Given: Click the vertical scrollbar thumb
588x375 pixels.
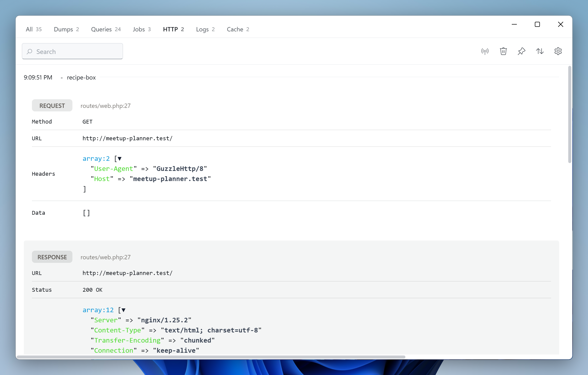Looking at the screenshot, I should pyautogui.click(x=570, y=114).
